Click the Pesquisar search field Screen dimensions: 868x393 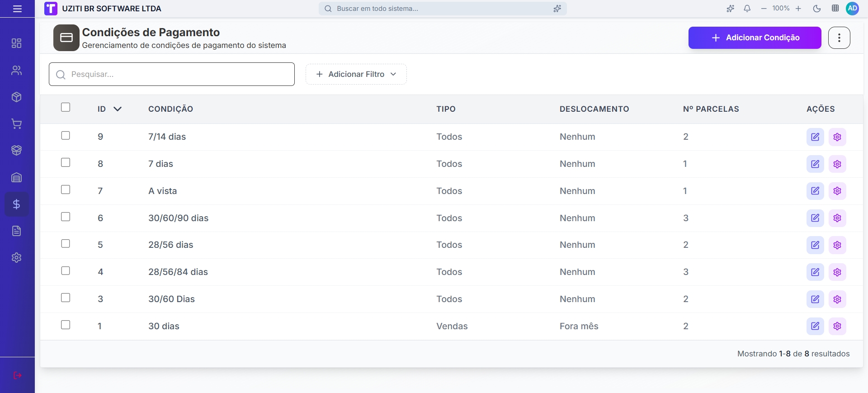point(172,74)
